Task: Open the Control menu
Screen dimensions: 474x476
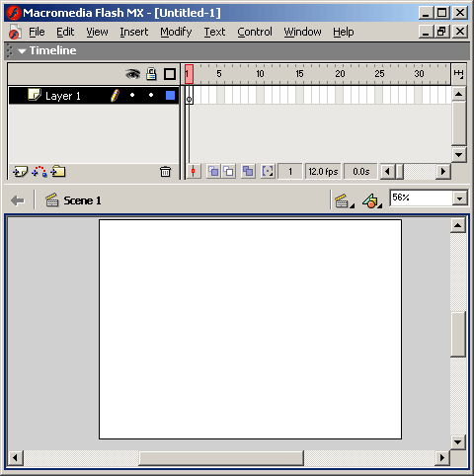Action: [255, 32]
